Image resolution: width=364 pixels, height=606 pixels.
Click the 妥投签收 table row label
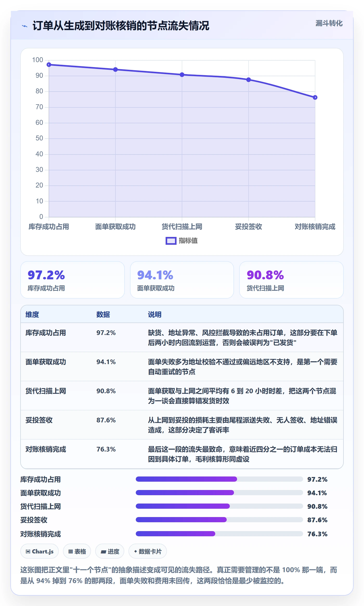[39, 420]
